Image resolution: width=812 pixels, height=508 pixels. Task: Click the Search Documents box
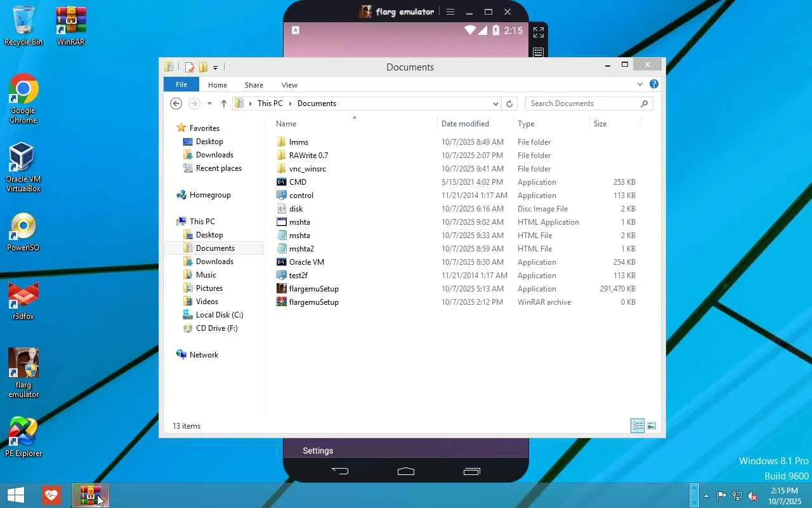[x=589, y=104]
